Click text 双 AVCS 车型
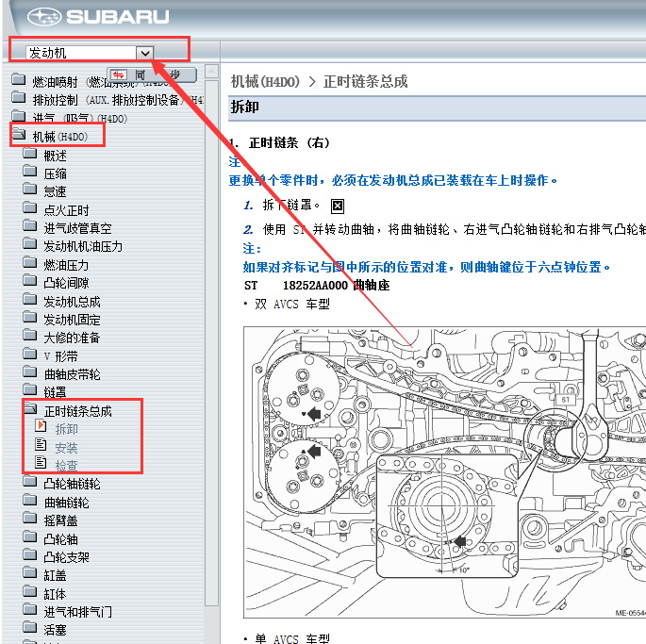The height and width of the screenshot is (644, 646). [292, 304]
